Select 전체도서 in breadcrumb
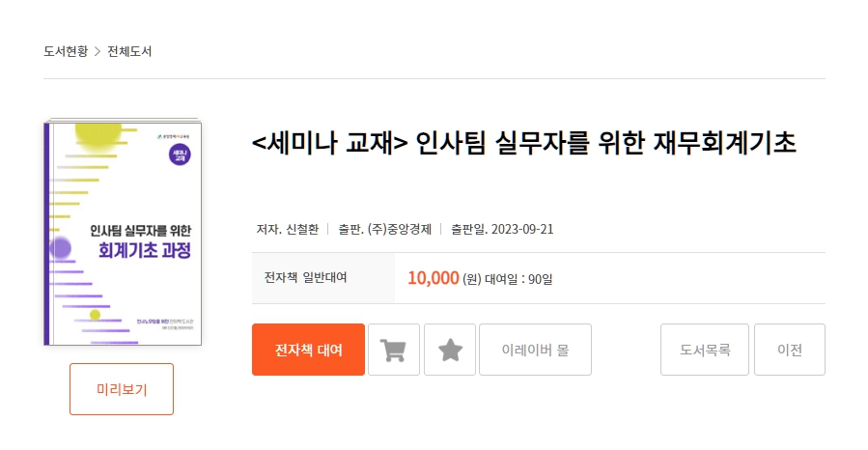Viewport: 868px width, 450px height. click(x=129, y=51)
